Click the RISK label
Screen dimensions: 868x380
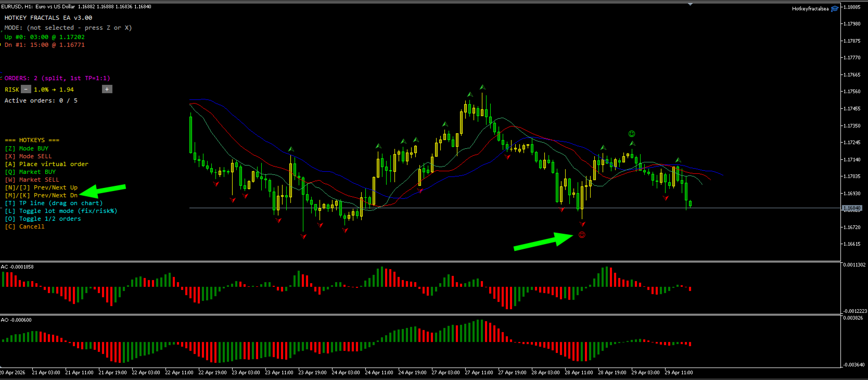12,90
